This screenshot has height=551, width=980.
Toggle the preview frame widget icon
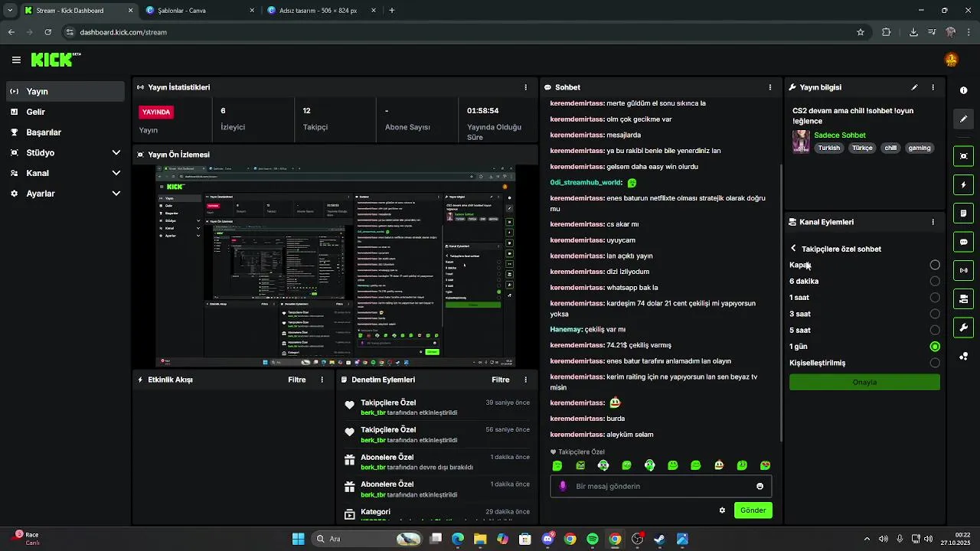963,156
